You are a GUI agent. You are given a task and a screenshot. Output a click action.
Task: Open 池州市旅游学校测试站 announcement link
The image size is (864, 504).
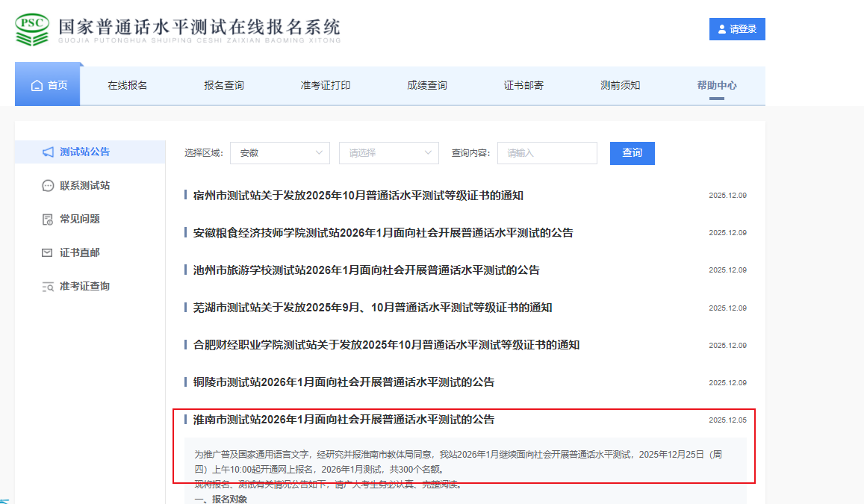pyautogui.click(x=366, y=270)
